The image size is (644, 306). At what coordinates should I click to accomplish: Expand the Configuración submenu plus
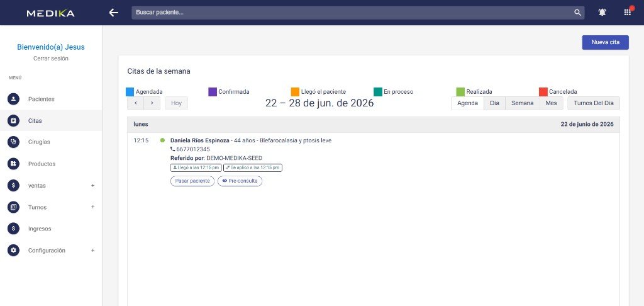93,251
